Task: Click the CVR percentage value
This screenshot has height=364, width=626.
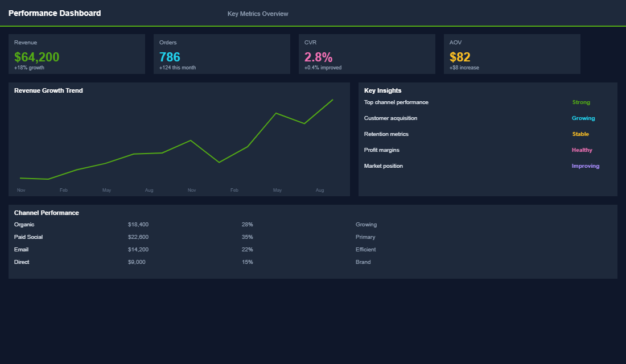Action: click(316, 57)
